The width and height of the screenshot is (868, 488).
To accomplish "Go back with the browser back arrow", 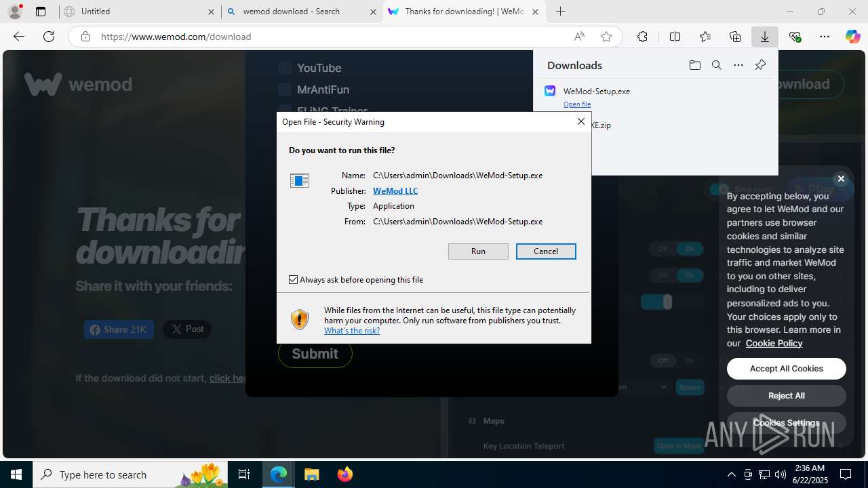I will (x=19, y=37).
